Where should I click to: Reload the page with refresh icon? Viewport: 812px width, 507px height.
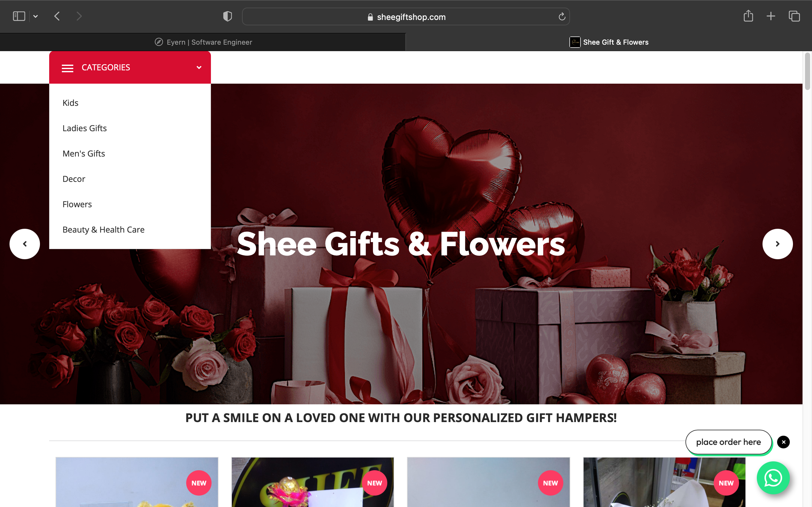click(562, 16)
